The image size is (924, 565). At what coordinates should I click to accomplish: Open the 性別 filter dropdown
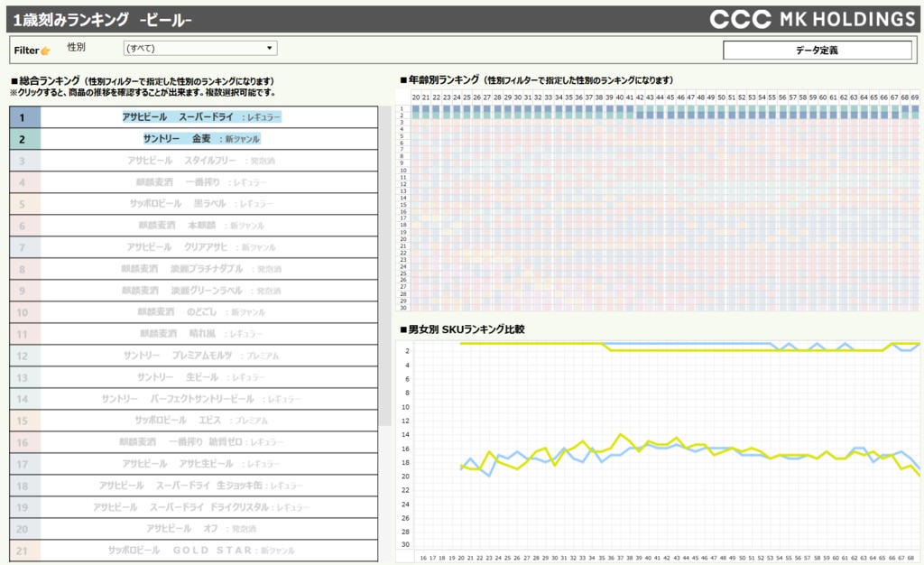coord(200,49)
